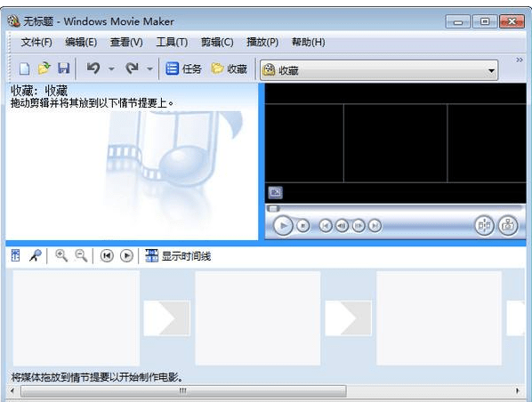Select the second empty storyboard clip cell
Screen dimensions: 532x402
click(258, 318)
